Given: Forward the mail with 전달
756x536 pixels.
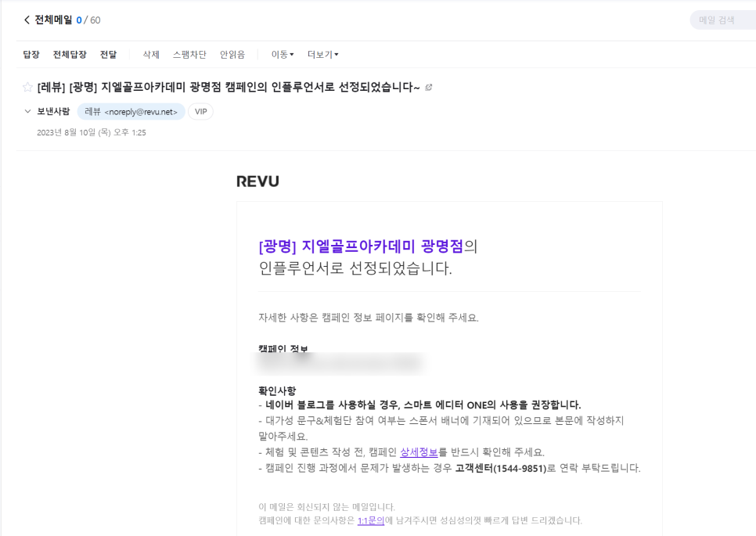Looking at the screenshot, I should 109,55.
